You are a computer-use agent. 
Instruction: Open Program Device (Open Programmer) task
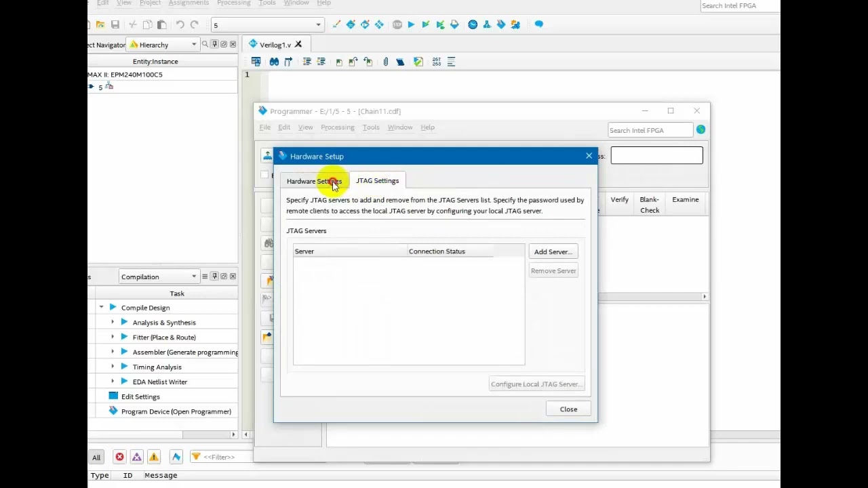point(176,411)
